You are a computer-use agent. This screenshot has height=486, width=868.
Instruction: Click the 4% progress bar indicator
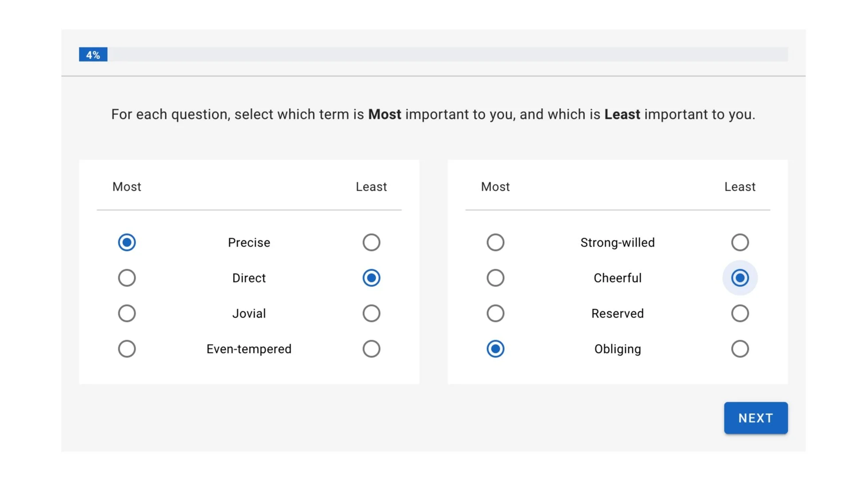pos(93,55)
